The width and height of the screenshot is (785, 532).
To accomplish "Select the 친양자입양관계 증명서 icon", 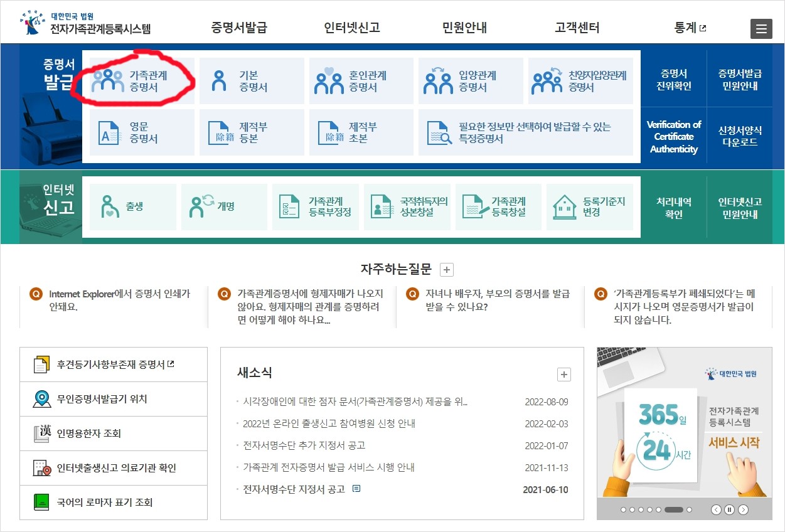I will (x=547, y=81).
